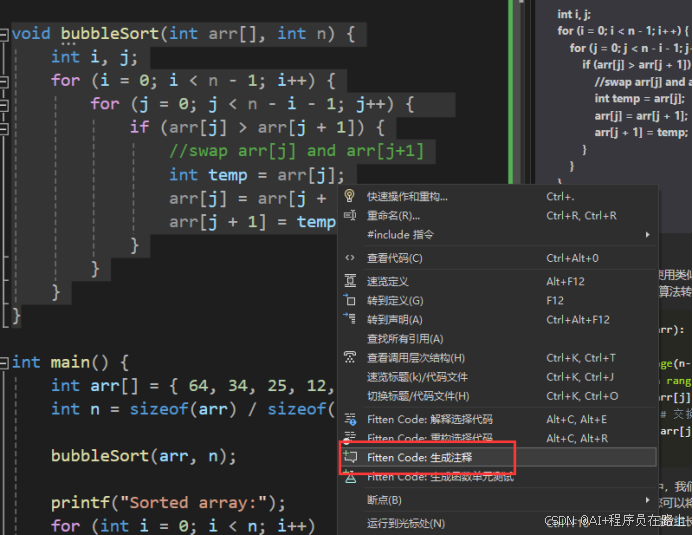Image resolution: width=693 pixels, height=535 pixels.
Task: Click the lightbulb quick actions icon
Action: [350, 196]
